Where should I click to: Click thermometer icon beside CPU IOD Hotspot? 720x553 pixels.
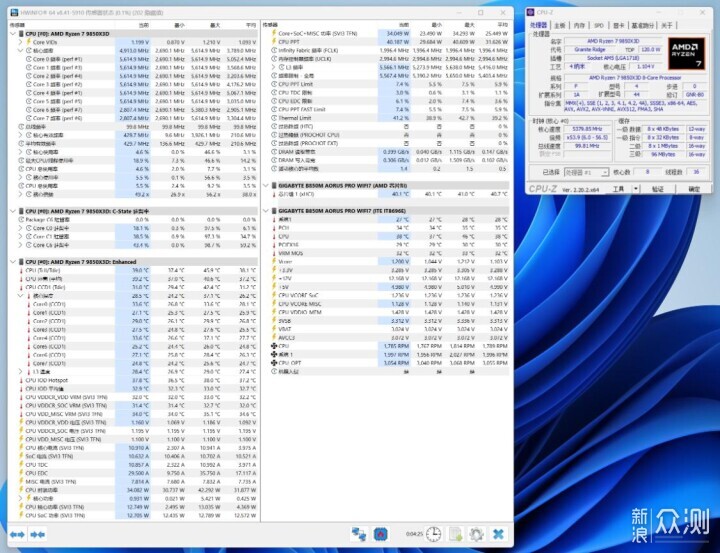click(21, 380)
